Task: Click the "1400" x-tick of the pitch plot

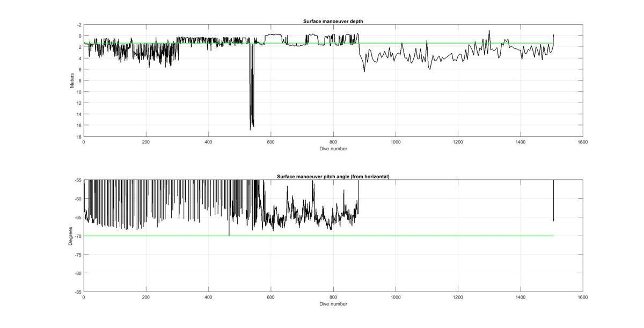Action: coord(521,297)
